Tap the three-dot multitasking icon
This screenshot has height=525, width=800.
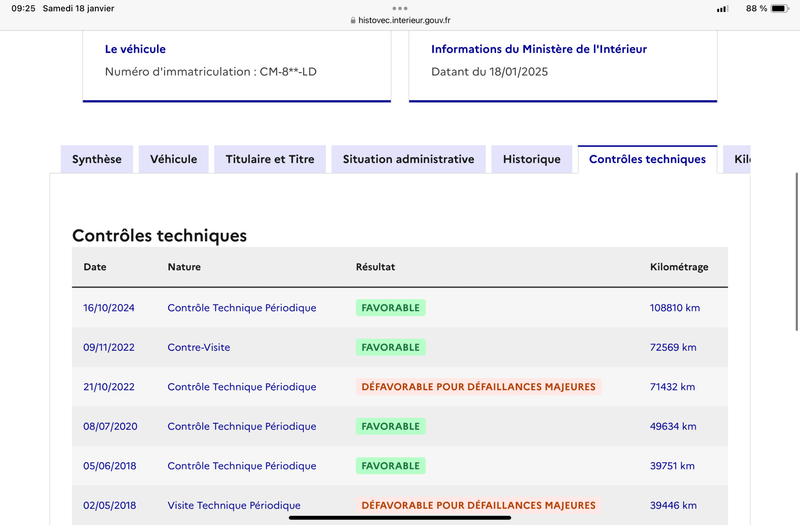click(x=399, y=8)
